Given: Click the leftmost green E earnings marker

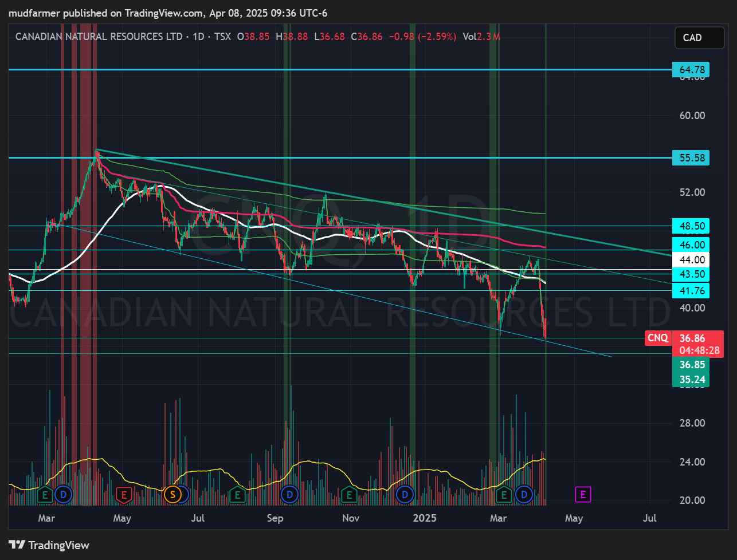Looking at the screenshot, I should point(45,494).
